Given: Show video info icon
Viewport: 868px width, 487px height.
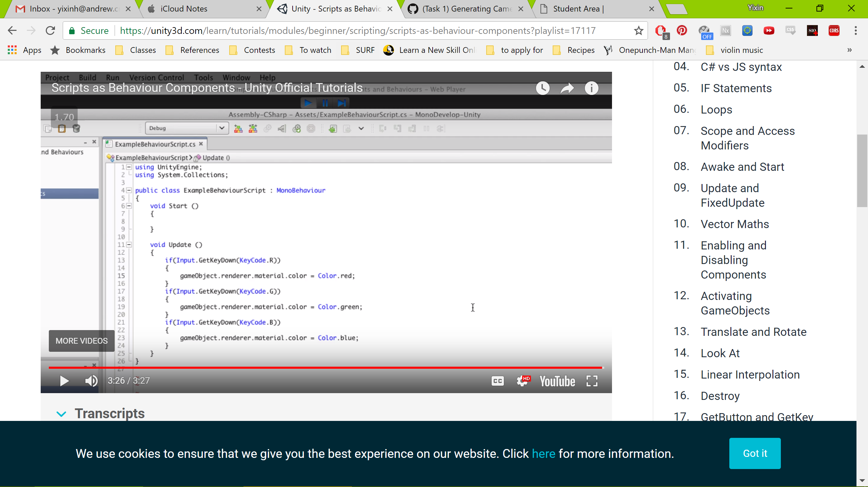Looking at the screenshot, I should click(592, 88).
